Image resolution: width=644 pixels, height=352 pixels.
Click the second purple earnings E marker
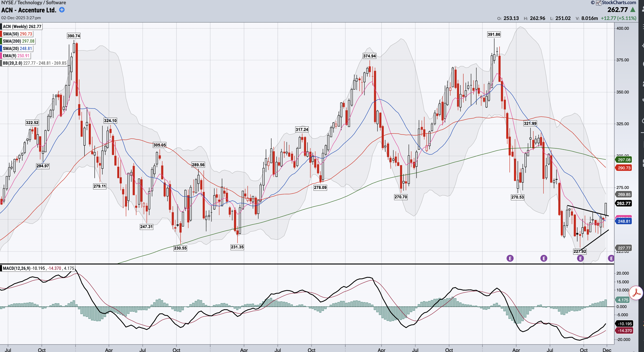(544, 258)
